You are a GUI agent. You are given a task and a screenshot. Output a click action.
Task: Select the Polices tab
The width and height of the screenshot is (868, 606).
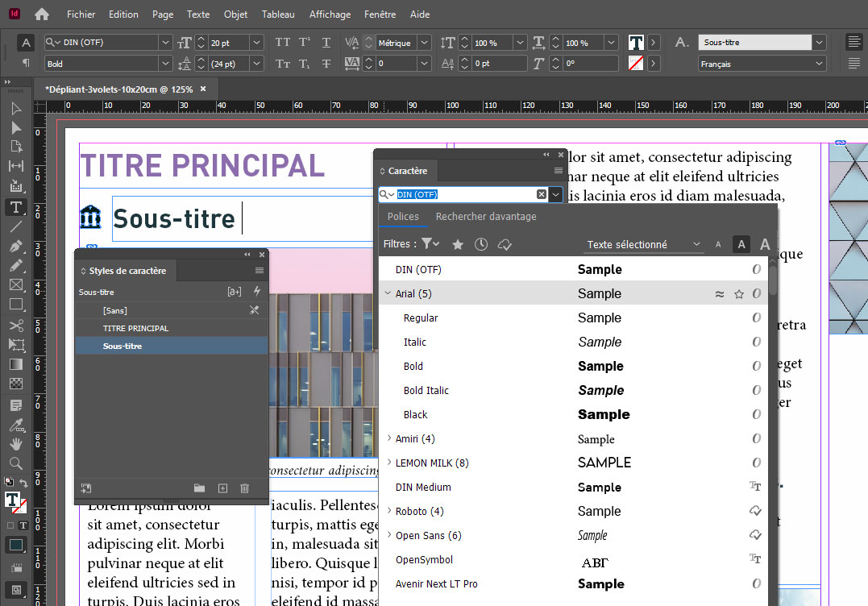[x=403, y=217]
